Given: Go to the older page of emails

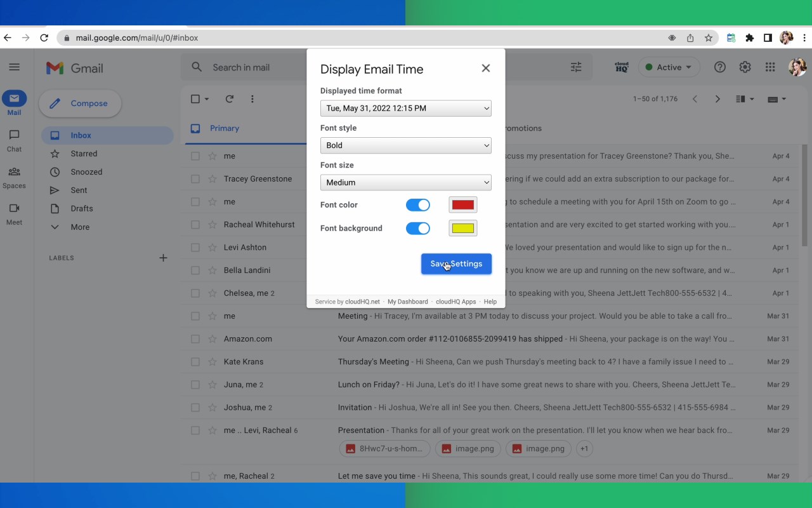Looking at the screenshot, I should click(x=717, y=99).
